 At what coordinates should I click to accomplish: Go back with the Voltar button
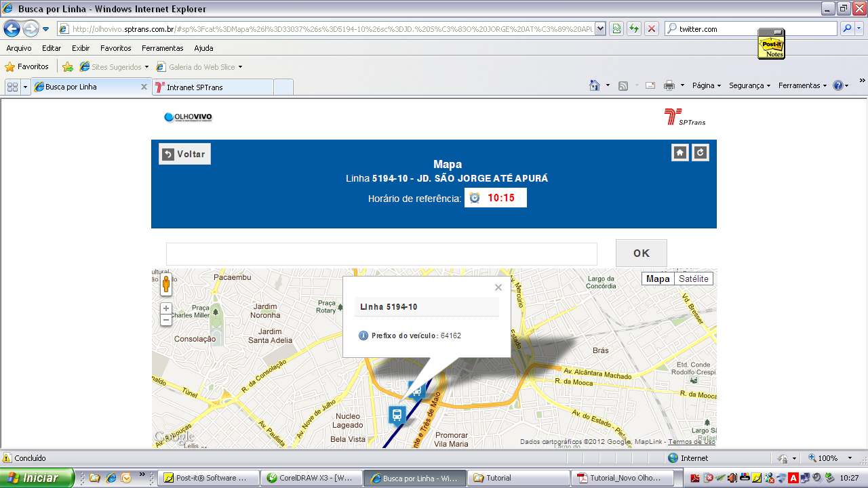(x=184, y=154)
